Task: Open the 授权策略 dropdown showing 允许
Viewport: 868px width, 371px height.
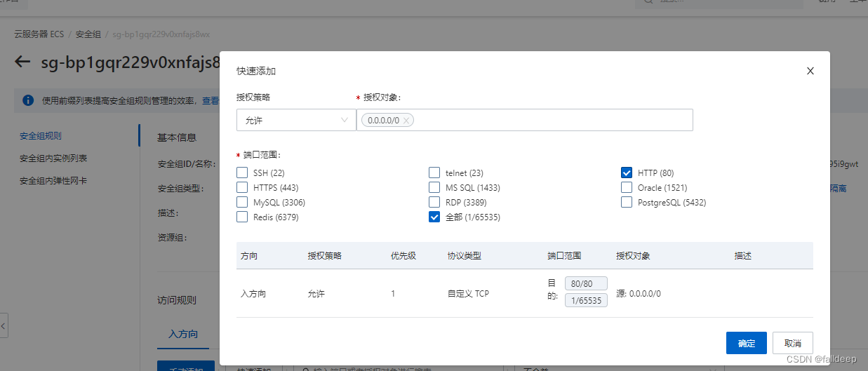Action: click(296, 120)
